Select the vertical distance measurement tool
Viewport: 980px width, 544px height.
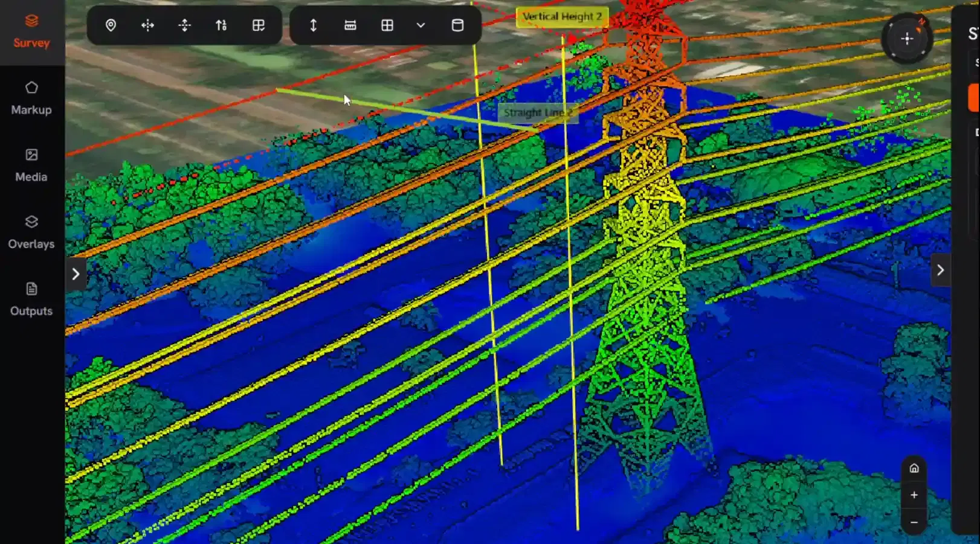pos(184,25)
